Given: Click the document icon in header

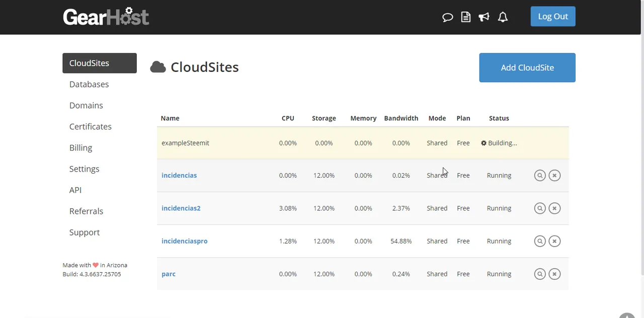Looking at the screenshot, I should point(465,17).
